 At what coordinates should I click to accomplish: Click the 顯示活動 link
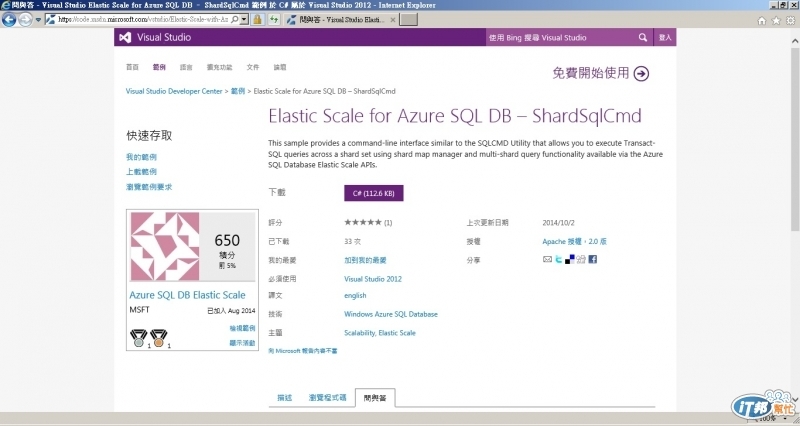coord(242,343)
